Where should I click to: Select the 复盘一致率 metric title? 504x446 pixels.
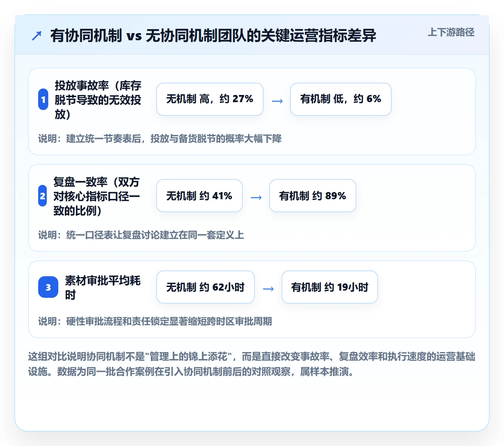point(96,196)
